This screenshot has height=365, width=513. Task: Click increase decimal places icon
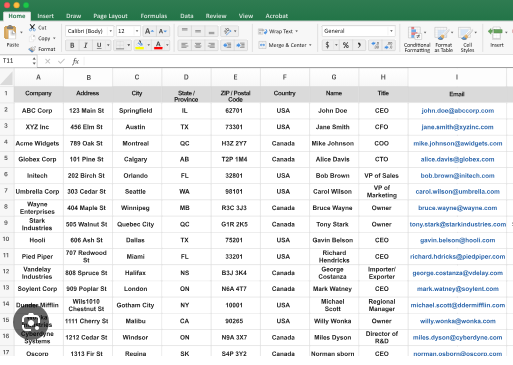coord(375,45)
